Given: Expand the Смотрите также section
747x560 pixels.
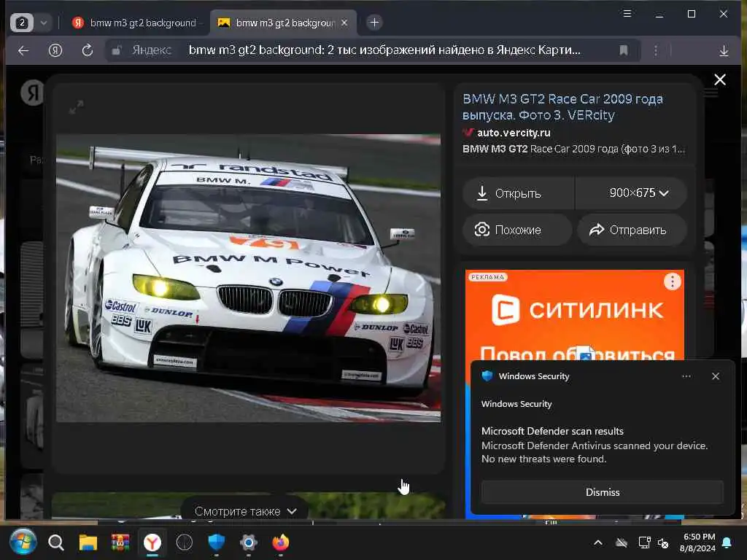Looking at the screenshot, I should [x=245, y=511].
